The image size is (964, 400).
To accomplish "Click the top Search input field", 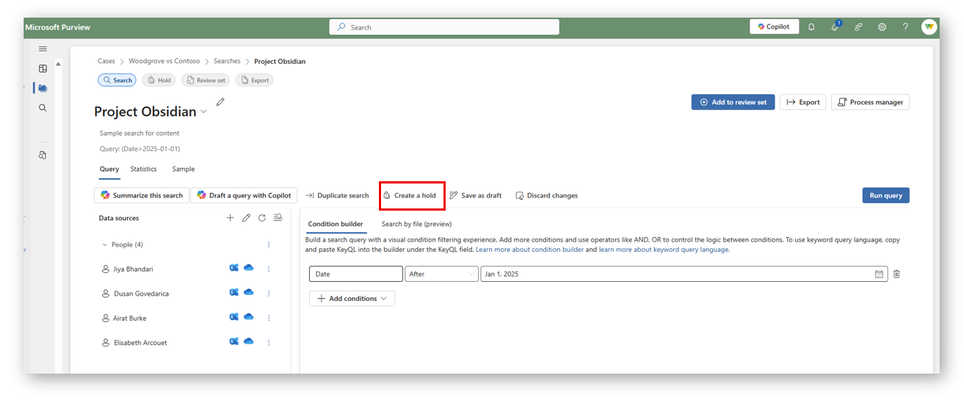I will (x=444, y=27).
